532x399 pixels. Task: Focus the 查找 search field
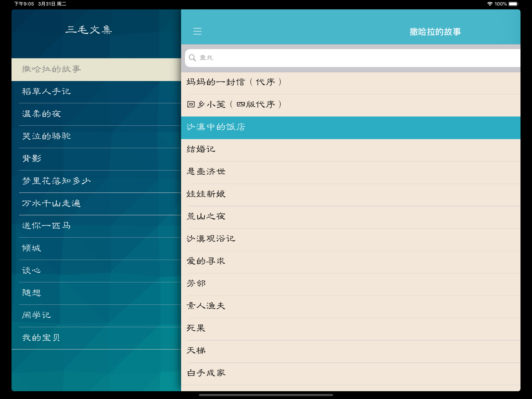coord(353,58)
